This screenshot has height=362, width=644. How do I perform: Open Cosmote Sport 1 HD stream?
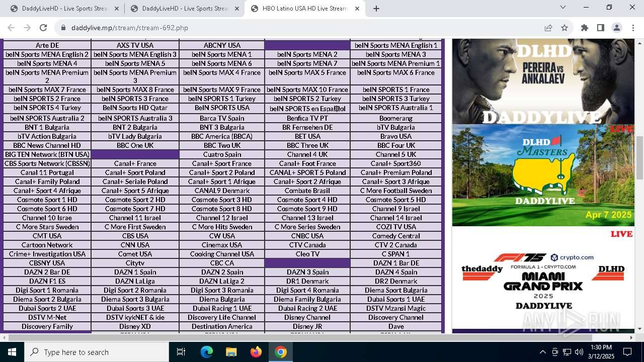pyautogui.click(x=47, y=200)
